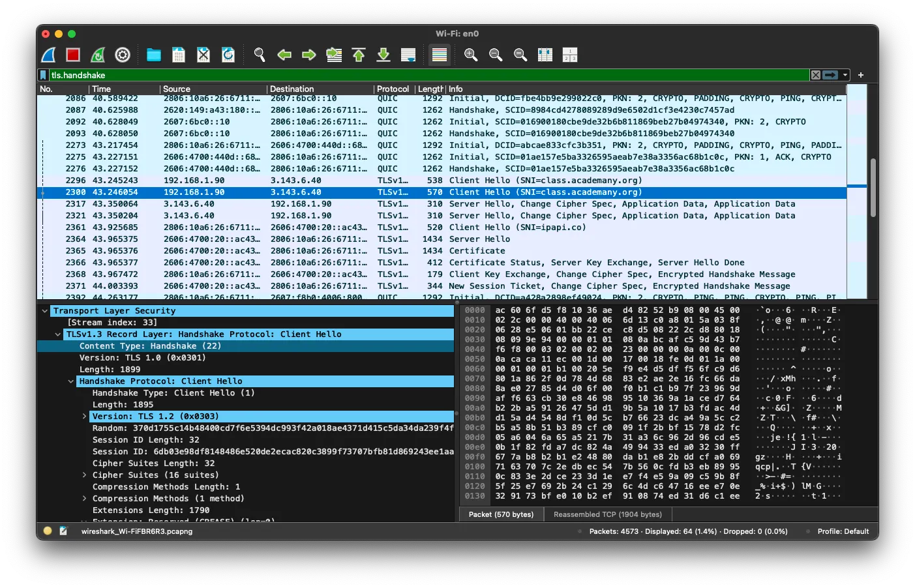The width and height of the screenshot is (915, 588).
Task: Add a filter button with the plus sign
Action: (861, 76)
